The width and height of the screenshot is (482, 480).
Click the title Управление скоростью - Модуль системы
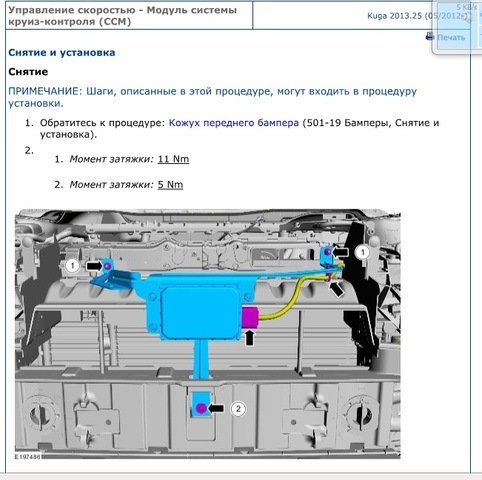(122, 10)
